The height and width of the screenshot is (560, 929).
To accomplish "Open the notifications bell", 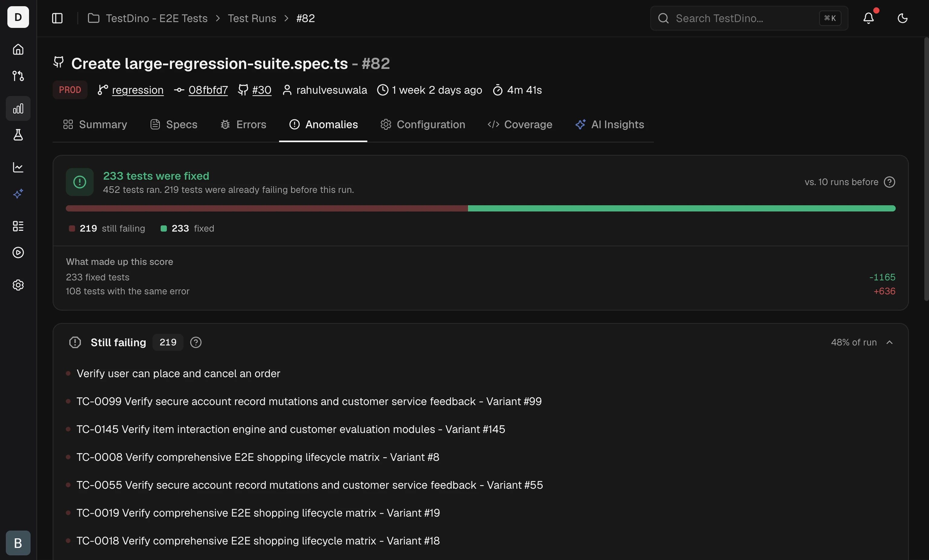I will (x=869, y=18).
